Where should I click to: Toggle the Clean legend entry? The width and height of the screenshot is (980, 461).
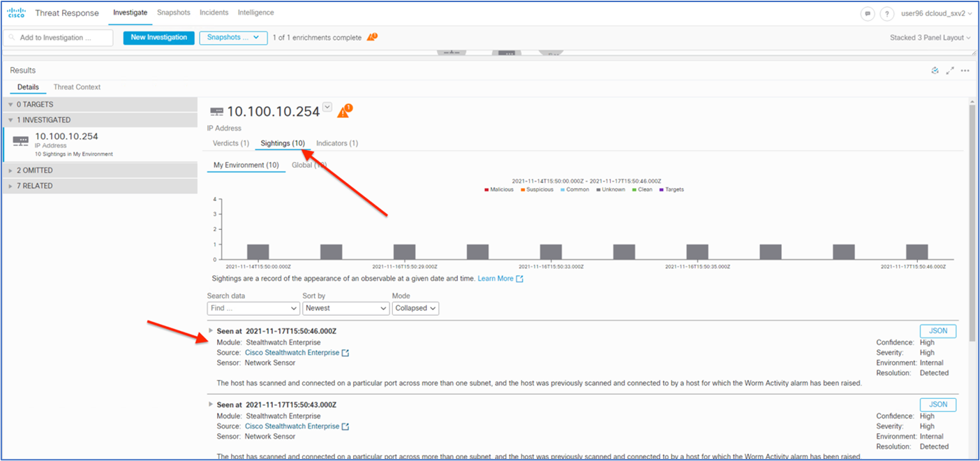(x=643, y=189)
